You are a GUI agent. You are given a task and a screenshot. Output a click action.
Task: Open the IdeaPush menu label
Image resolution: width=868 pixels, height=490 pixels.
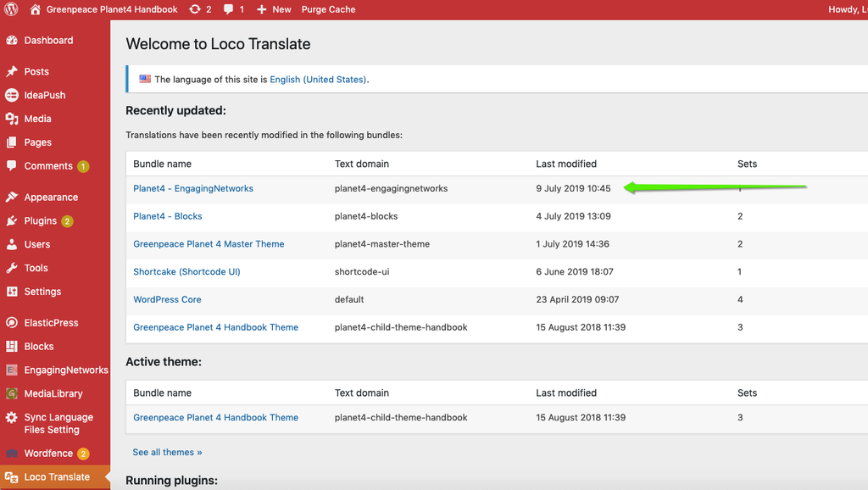click(45, 95)
